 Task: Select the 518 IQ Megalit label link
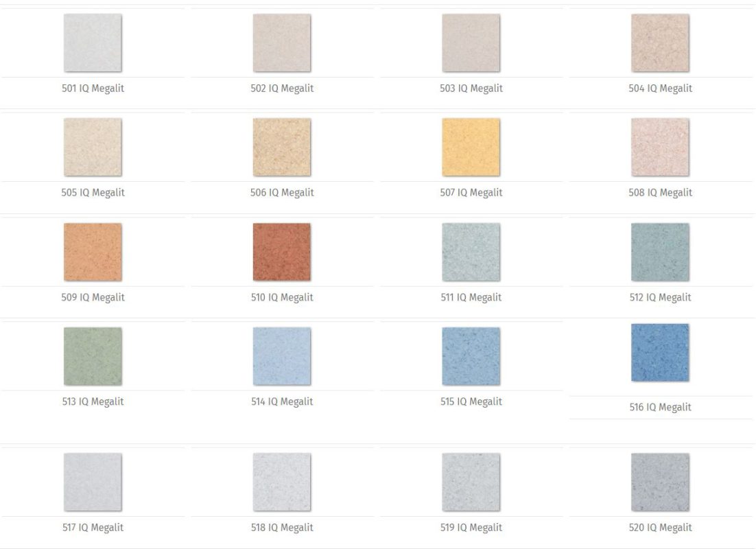click(x=281, y=528)
